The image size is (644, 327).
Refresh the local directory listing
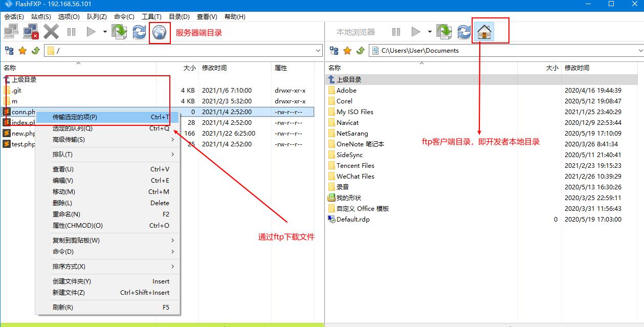point(464,32)
